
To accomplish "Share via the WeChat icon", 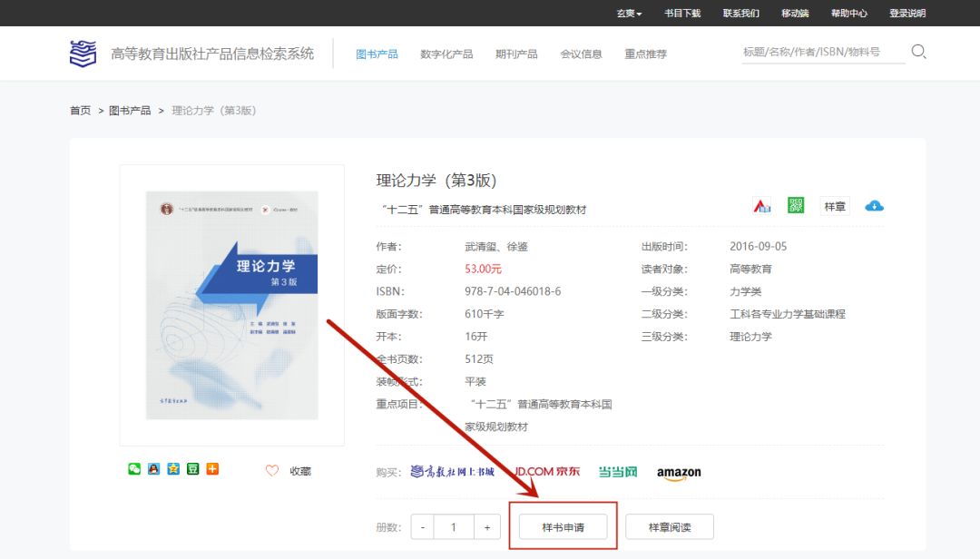I will click(134, 469).
